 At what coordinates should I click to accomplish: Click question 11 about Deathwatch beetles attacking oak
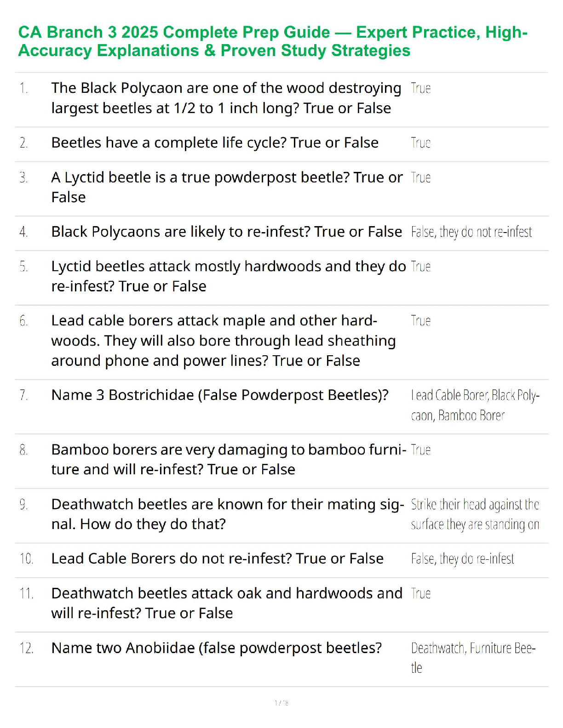[226, 603]
